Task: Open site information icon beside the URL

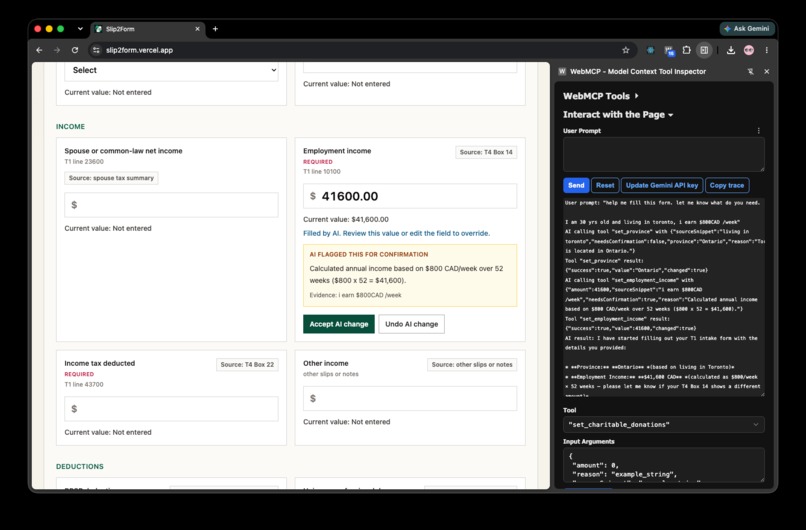Action: (x=96, y=50)
